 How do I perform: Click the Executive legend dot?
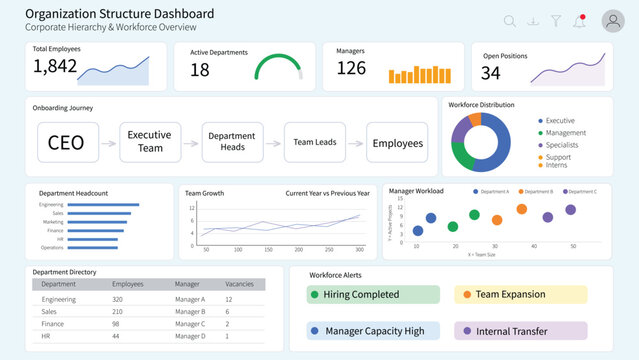pyautogui.click(x=540, y=121)
